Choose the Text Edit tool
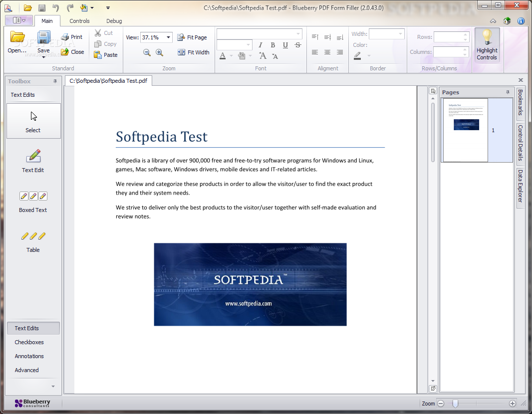The width and height of the screenshot is (532, 414). coord(33,161)
